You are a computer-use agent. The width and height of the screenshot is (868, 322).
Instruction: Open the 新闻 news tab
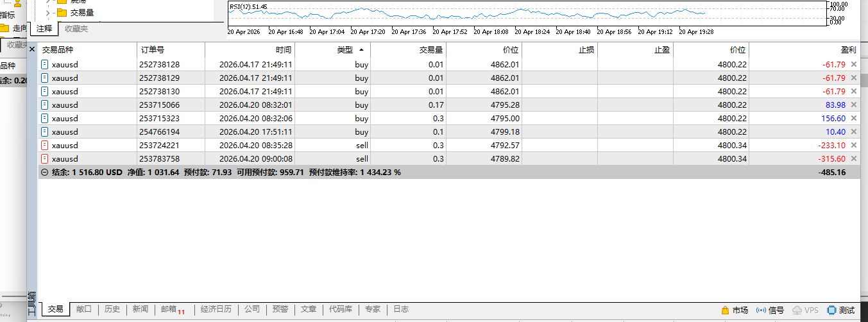[140, 309]
